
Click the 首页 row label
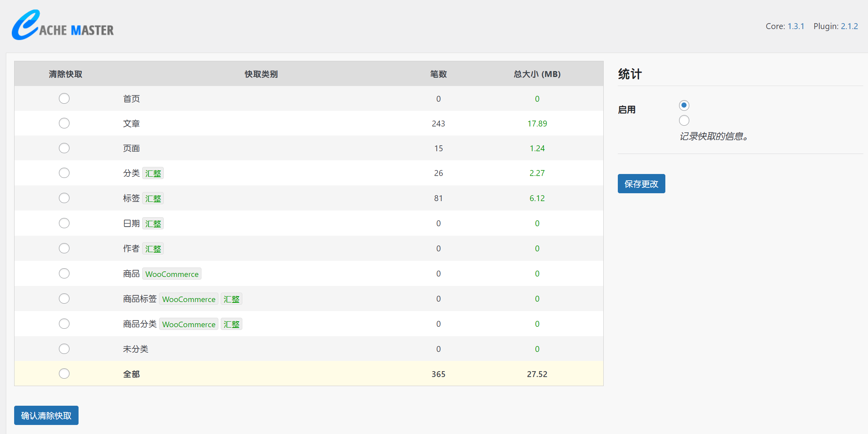click(x=131, y=99)
